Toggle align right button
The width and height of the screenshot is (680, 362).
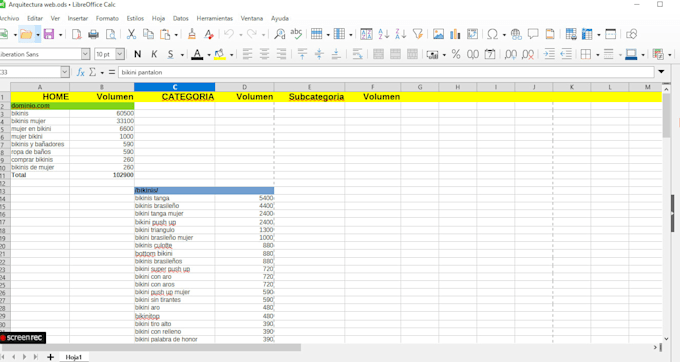[281, 54]
